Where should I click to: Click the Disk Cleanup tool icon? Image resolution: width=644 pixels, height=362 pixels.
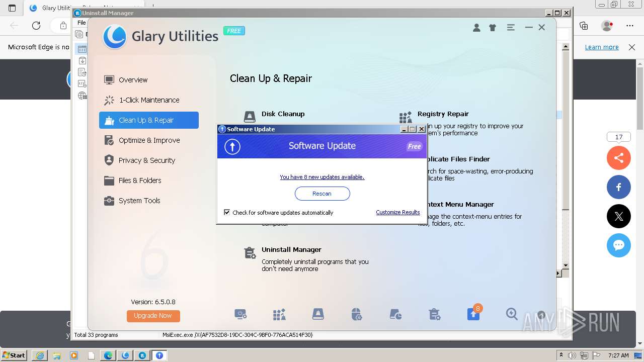pos(250,117)
